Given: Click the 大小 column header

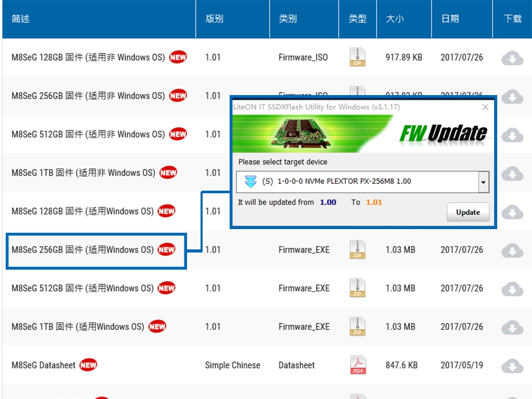Looking at the screenshot, I should coord(395,19).
